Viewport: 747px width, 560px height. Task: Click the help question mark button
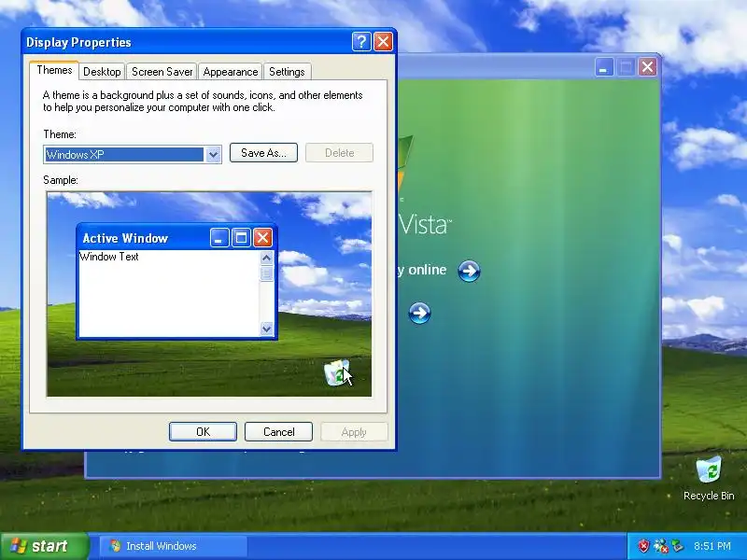(361, 41)
